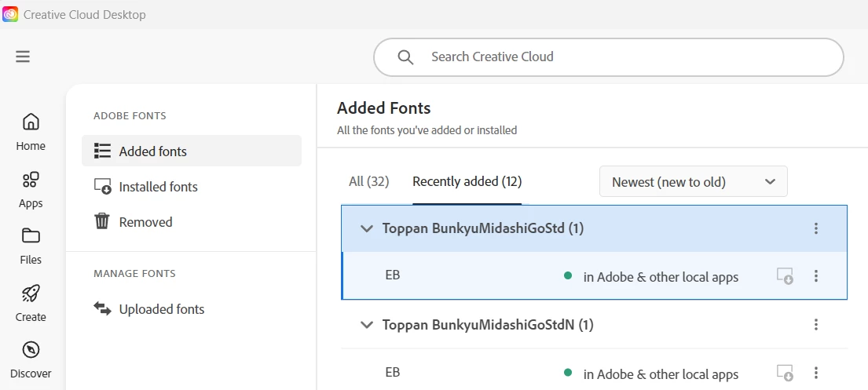Click the Toppan BunkyuMidashiGoStdN (1) family name

coord(488,325)
